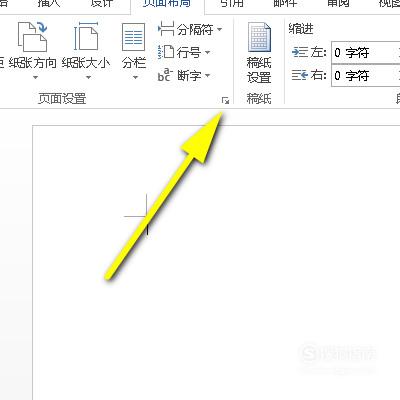The image size is (400, 400).
Task: Open the 纸张大小 paper size menu
Action: click(x=86, y=50)
